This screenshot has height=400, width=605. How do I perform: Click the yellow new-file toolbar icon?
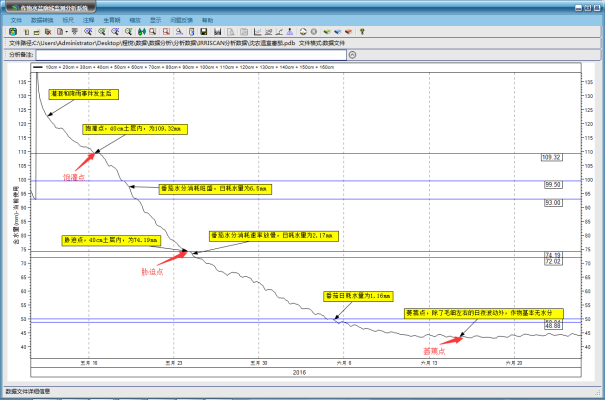tap(26, 32)
